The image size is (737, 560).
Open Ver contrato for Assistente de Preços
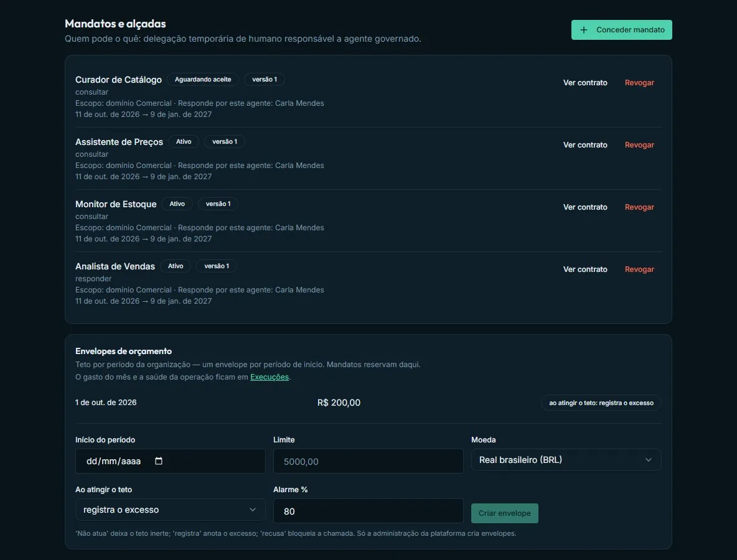click(585, 145)
